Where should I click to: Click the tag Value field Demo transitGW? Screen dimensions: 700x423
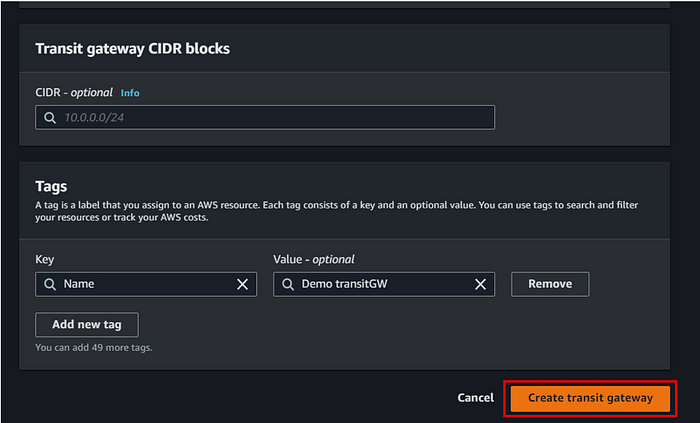pyautogui.click(x=384, y=284)
